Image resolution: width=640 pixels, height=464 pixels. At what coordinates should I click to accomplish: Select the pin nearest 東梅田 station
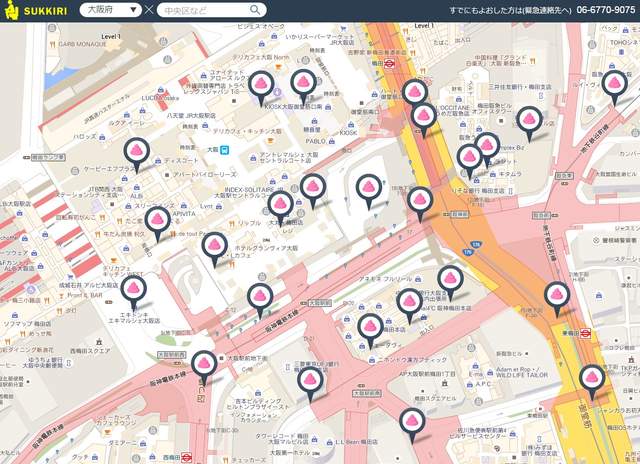tap(557, 296)
